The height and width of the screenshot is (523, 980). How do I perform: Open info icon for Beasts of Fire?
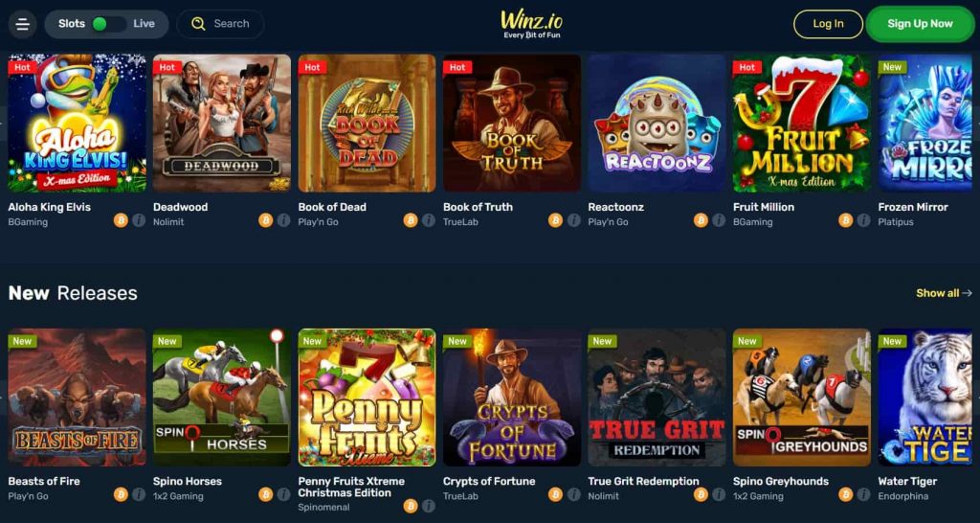[139, 495]
